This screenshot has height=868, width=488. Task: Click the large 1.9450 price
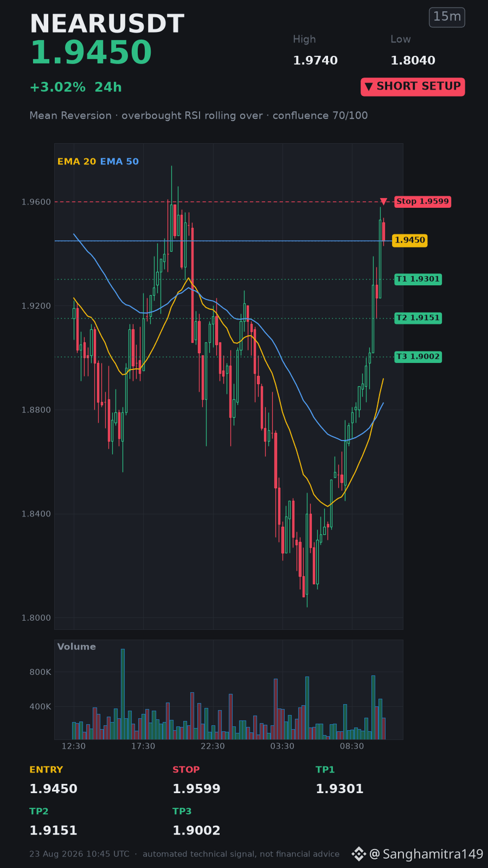91,53
